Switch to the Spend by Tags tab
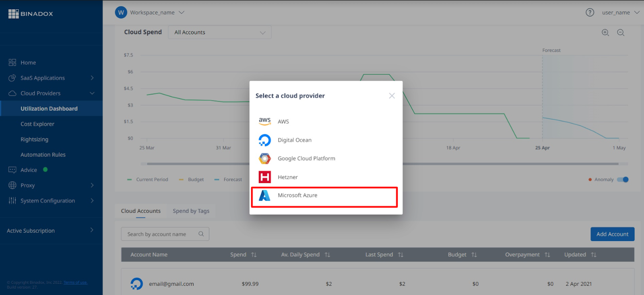This screenshot has height=295, width=644. click(x=191, y=211)
